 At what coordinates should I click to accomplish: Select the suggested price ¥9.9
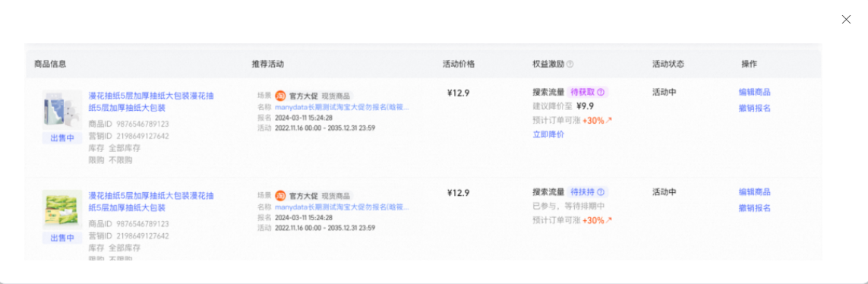pyautogui.click(x=586, y=106)
